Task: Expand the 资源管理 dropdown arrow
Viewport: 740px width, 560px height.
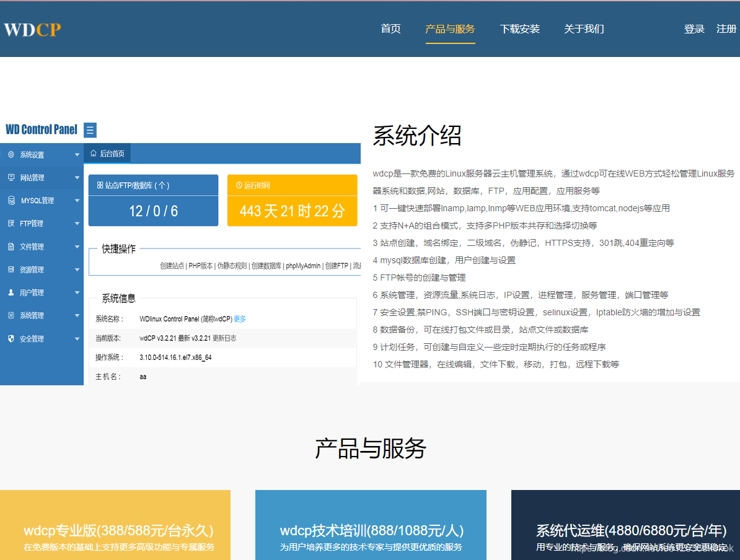Action: pos(77,270)
